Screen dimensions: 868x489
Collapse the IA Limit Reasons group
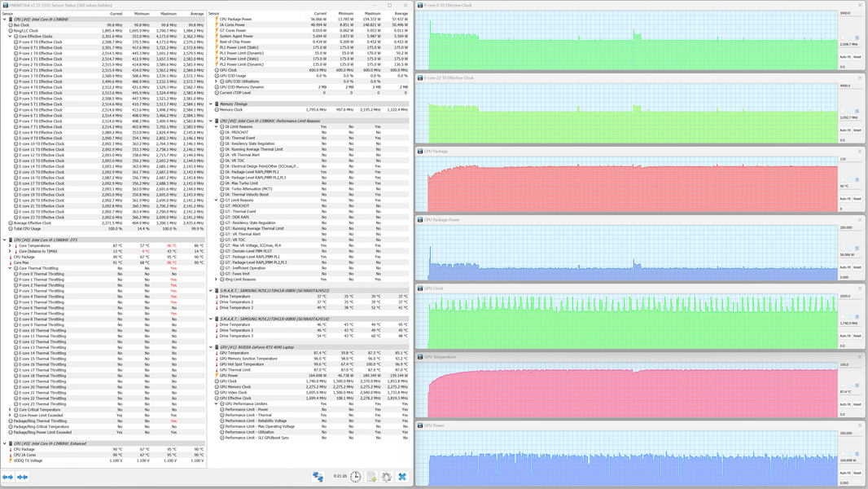(217, 127)
